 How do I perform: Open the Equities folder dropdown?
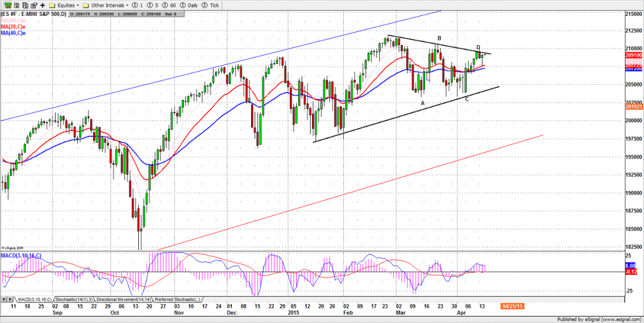(64, 5)
